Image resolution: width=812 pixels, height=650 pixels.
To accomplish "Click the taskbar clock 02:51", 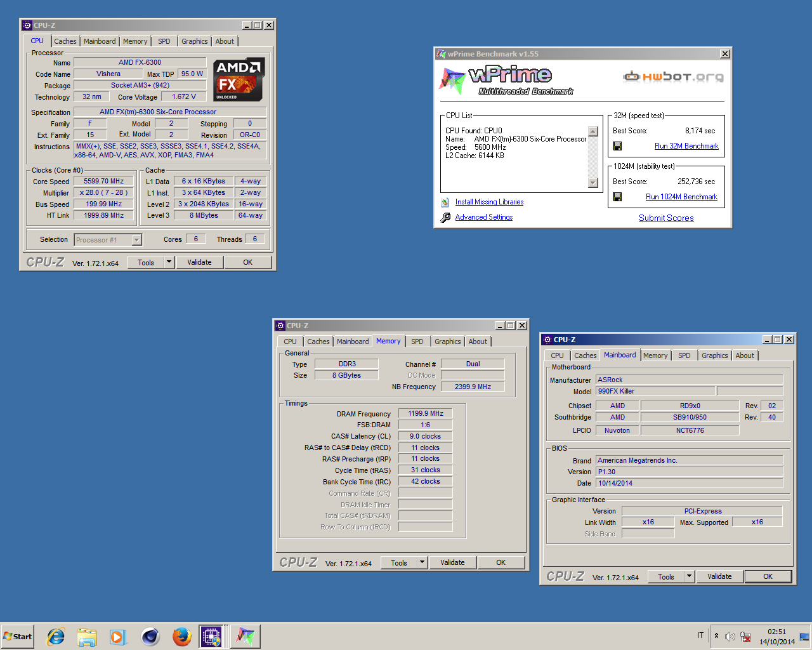I will (x=776, y=632).
